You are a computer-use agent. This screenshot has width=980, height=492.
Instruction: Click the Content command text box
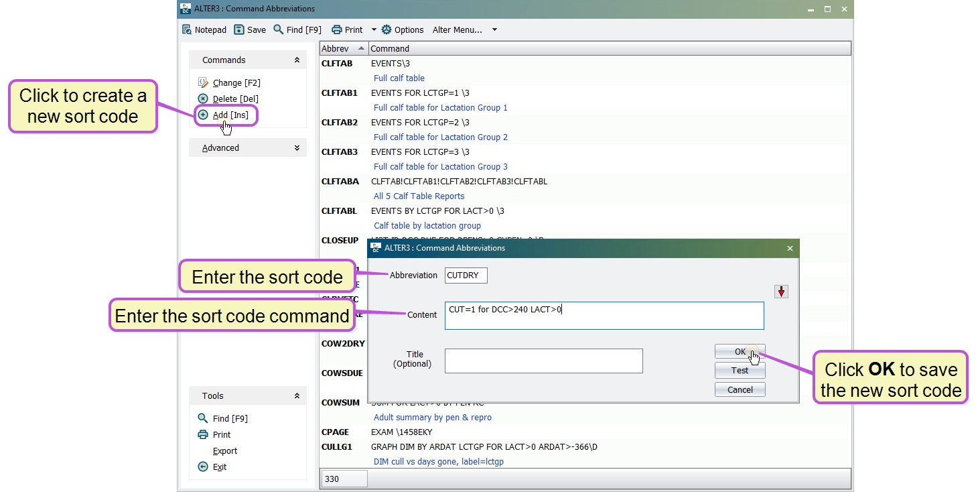604,316
